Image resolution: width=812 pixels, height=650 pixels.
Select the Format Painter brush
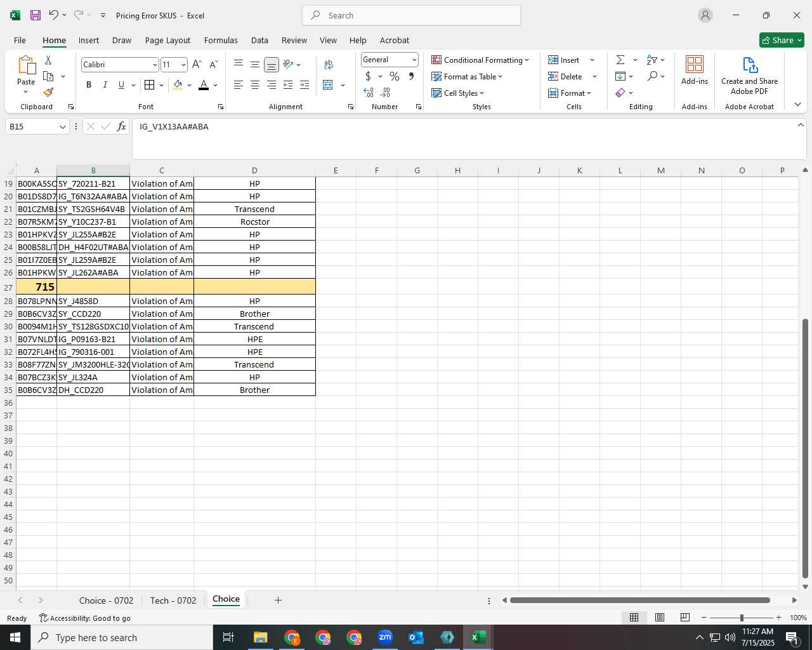pos(48,93)
